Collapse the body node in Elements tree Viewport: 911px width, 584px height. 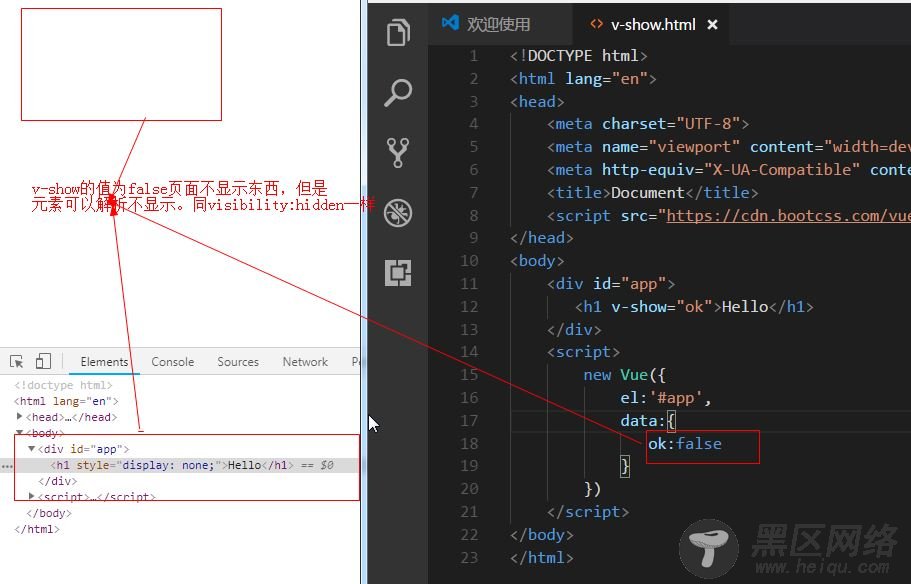pyautogui.click(x=20, y=432)
